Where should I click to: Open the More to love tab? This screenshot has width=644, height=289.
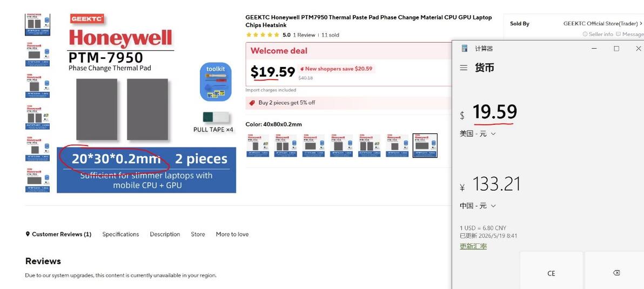[x=232, y=234]
